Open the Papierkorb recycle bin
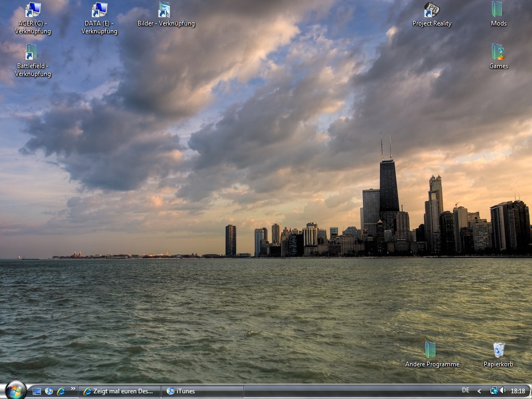Image resolution: width=532 pixels, height=399 pixels. pos(498,350)
